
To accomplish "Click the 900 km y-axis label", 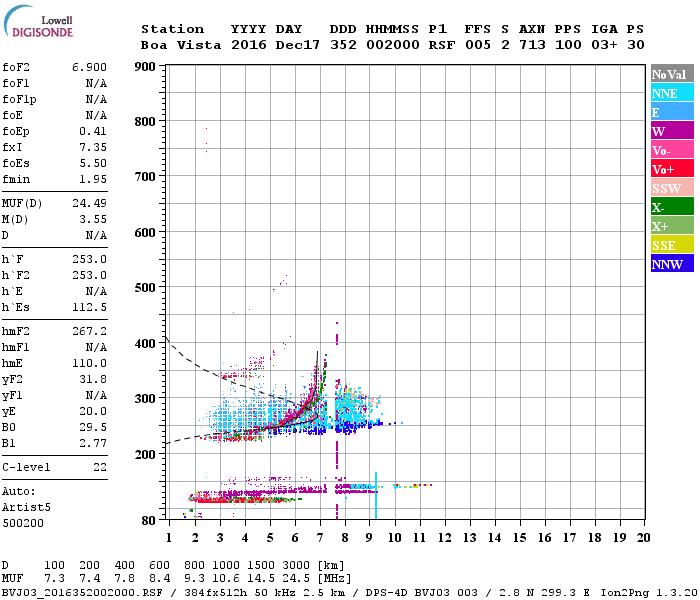I will tap(145, 67).
